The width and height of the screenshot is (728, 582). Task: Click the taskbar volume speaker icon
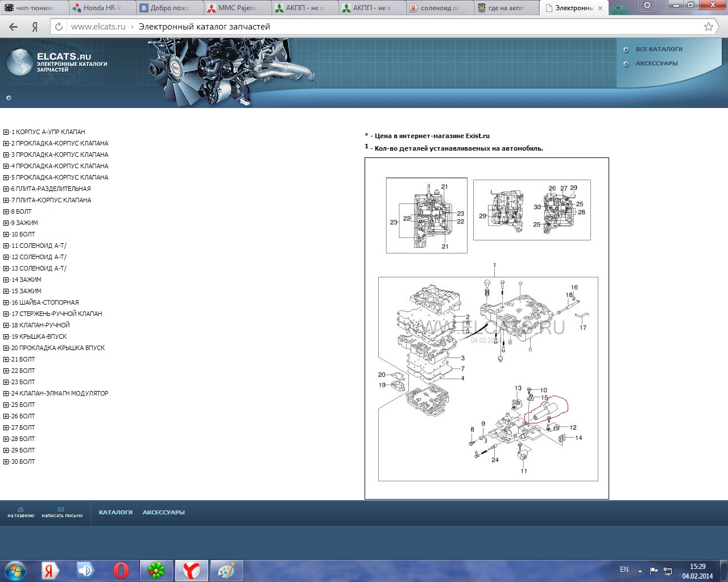[x=85, y=570]
